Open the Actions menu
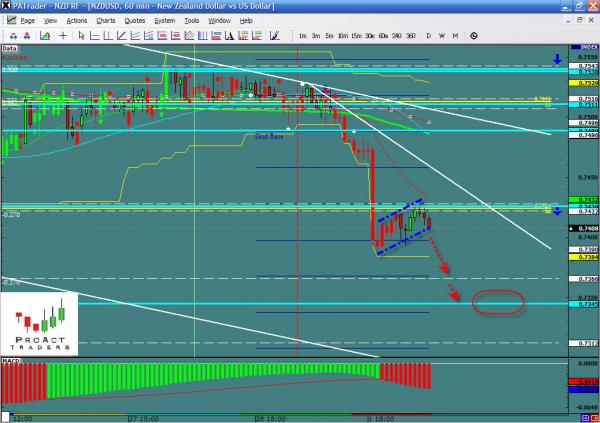Screen dimensions: 600x423 (76, 19)
